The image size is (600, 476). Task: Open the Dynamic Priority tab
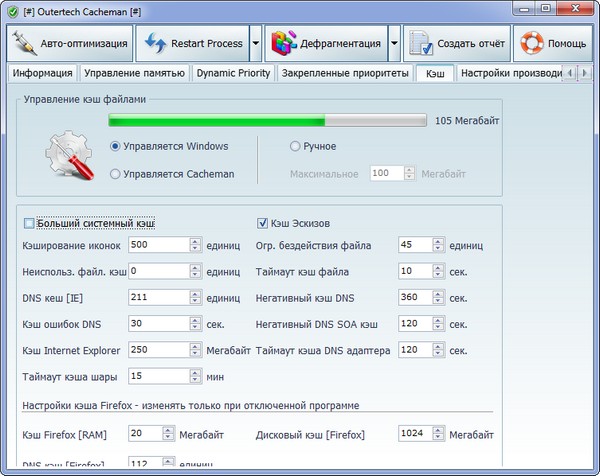(x=233, y=74)
